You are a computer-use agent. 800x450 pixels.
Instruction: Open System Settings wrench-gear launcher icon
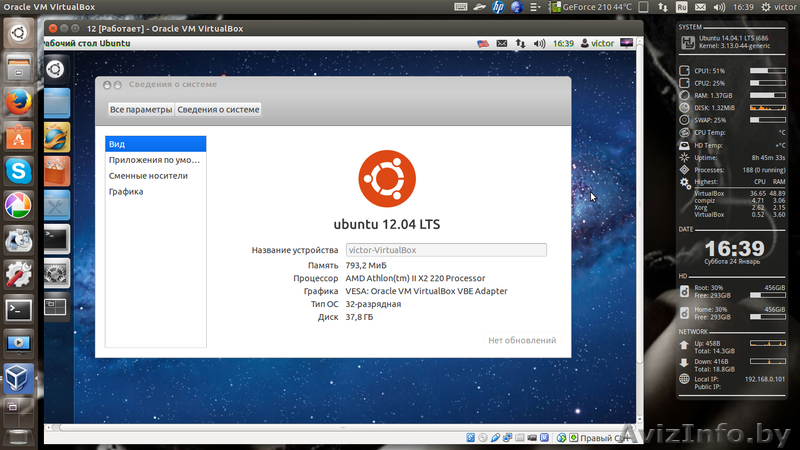tap(18, 274)
